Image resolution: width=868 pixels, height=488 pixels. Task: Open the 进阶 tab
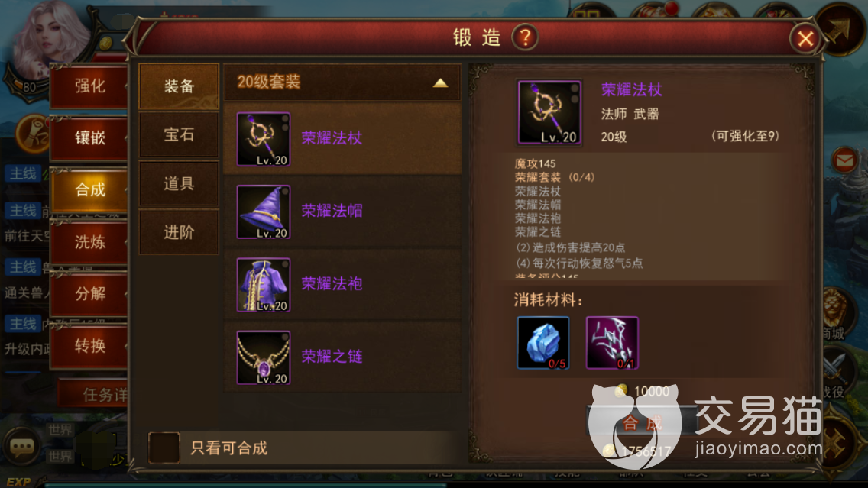pyautogui.click(x=179, y=232)
